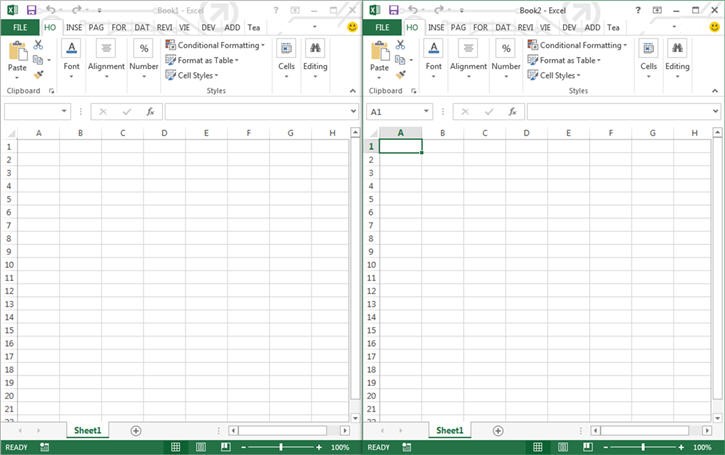Click the Name Box showing A1 in Book2
The width and height of the screenshot is (725, 455).
(x=396, y=111)
